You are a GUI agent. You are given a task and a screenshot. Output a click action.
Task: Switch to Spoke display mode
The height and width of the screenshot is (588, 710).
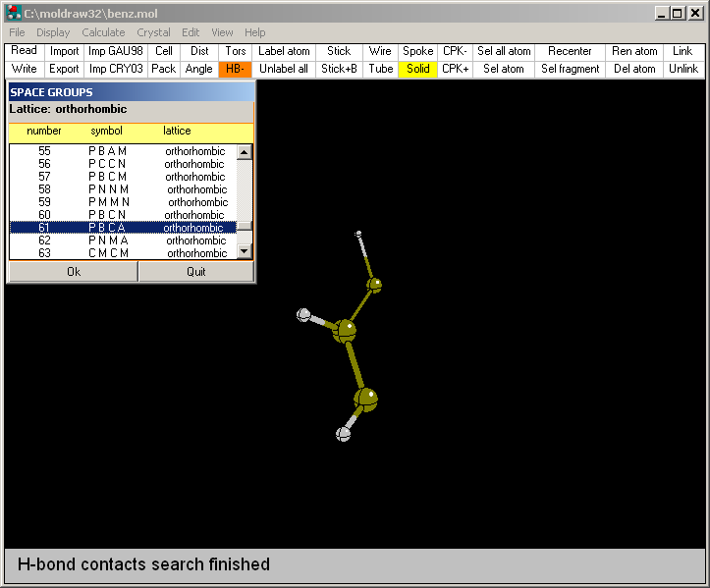418,51
